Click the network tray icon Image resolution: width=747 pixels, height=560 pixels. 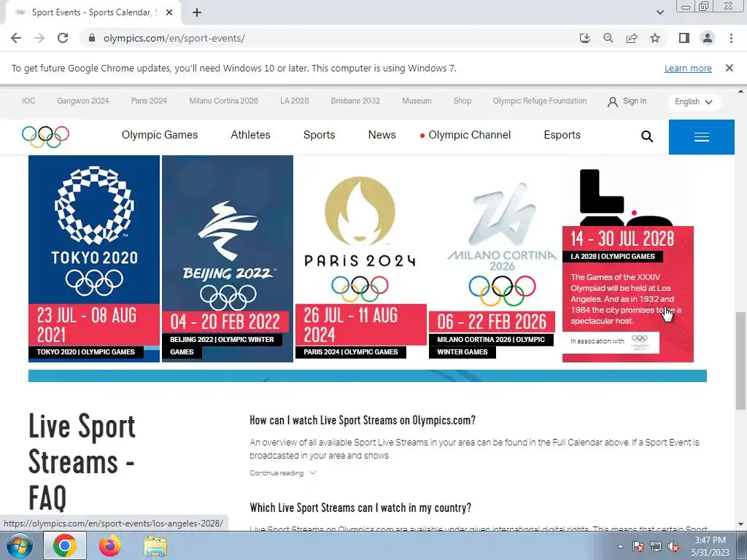tap(656, 547)
